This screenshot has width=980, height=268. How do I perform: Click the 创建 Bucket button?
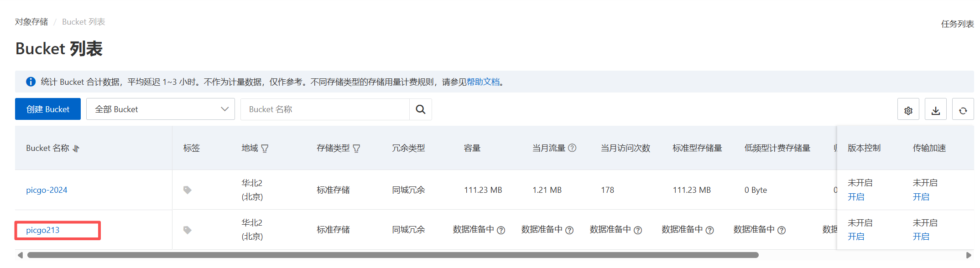click(x=48, y=109)
